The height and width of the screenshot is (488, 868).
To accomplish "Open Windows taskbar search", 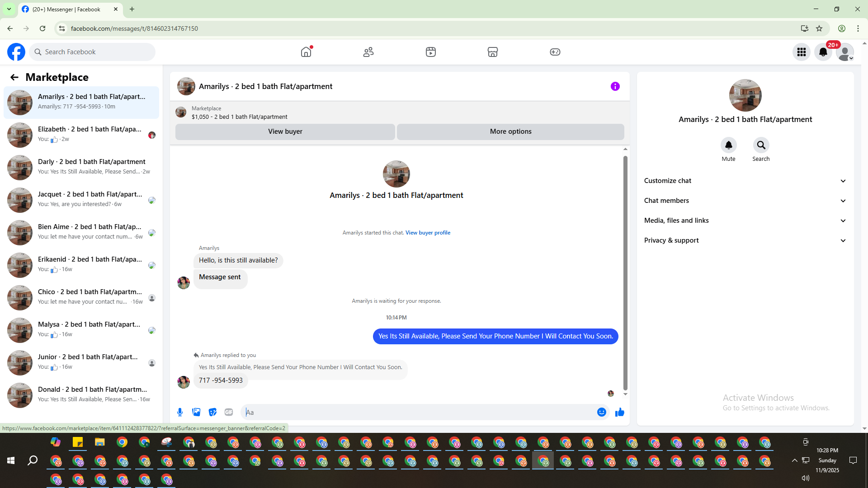I will (33, 460).
